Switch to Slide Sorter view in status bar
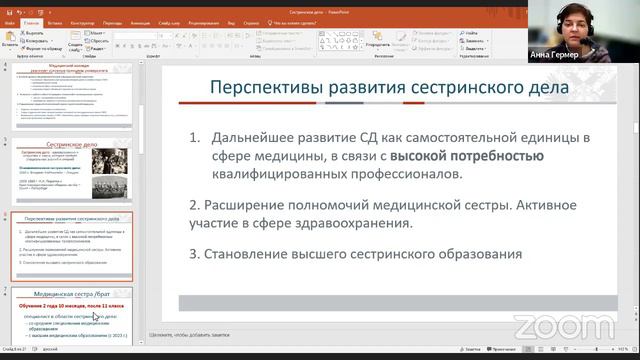The image size is (640, 360). point(541,349)
